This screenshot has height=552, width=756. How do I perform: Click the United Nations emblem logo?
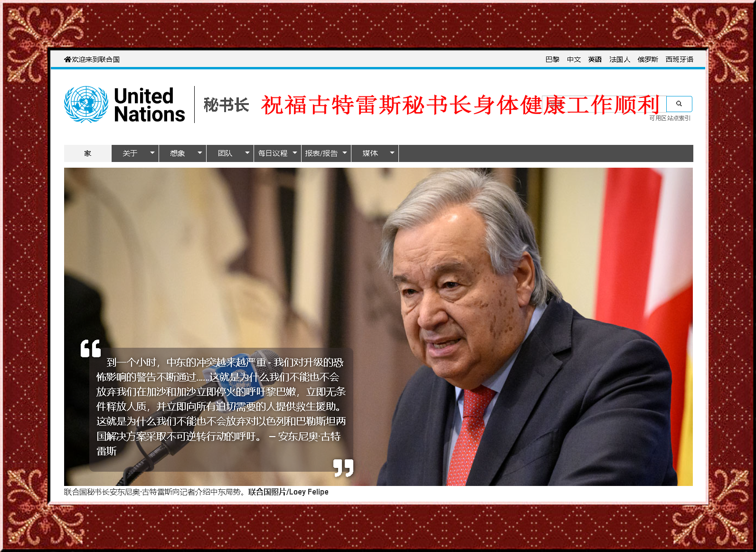coord(86,105)
